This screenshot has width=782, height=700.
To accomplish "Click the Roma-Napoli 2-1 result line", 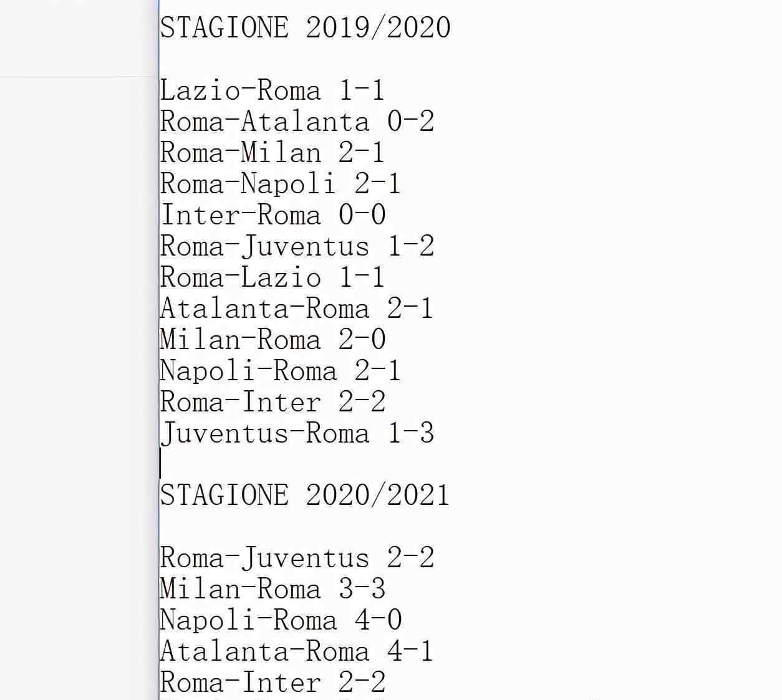I will (281, 184).
